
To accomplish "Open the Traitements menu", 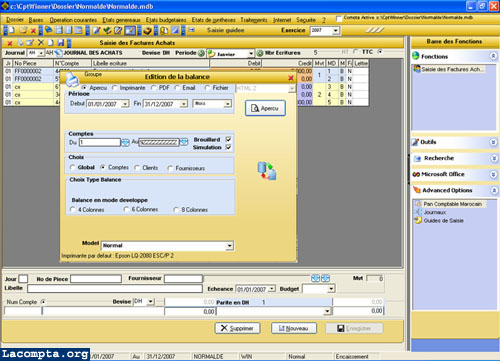I will pos(254,20).
